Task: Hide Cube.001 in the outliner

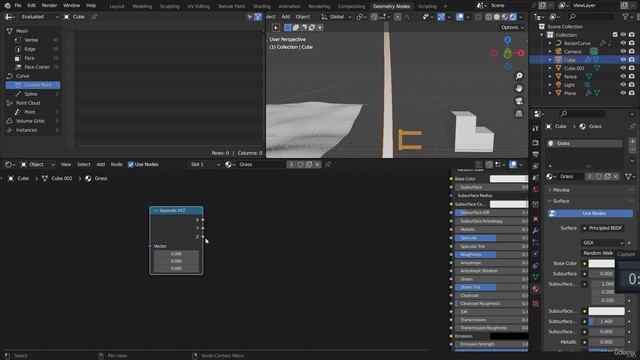Action: pos(623,68)
